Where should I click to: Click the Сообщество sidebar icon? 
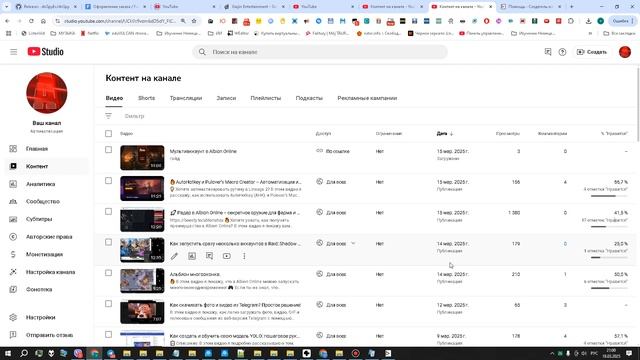[13, 202]
